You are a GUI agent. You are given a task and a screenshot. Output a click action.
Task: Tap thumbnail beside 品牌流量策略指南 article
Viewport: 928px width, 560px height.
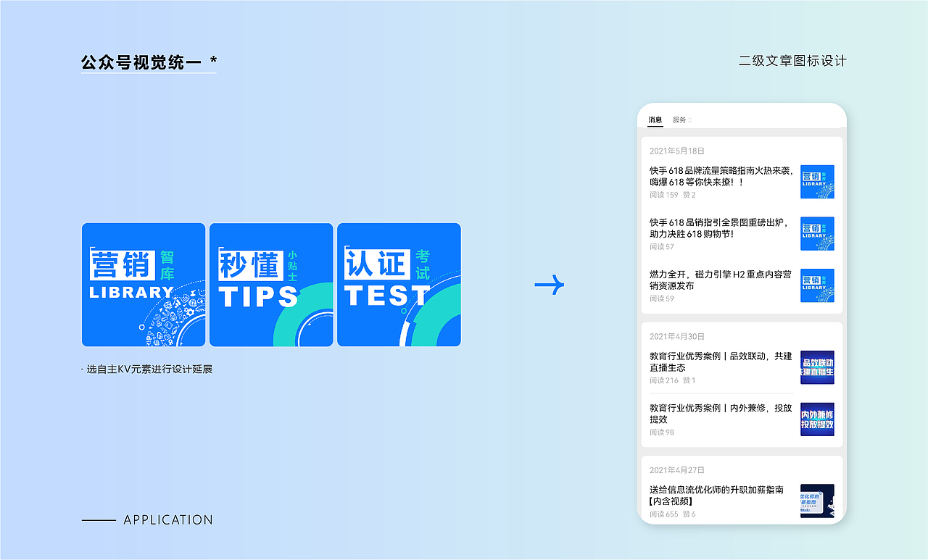(817, 182)
